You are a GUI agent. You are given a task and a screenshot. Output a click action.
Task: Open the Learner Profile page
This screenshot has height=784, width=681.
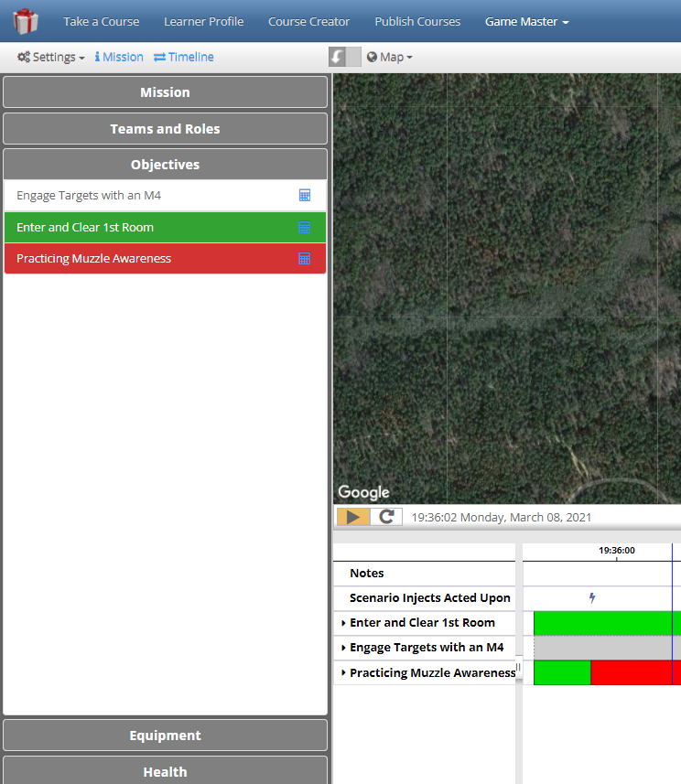pos(203,22)
